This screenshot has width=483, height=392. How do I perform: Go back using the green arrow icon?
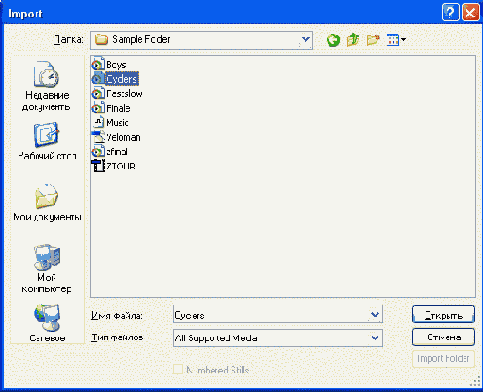(x=333, y=40)
